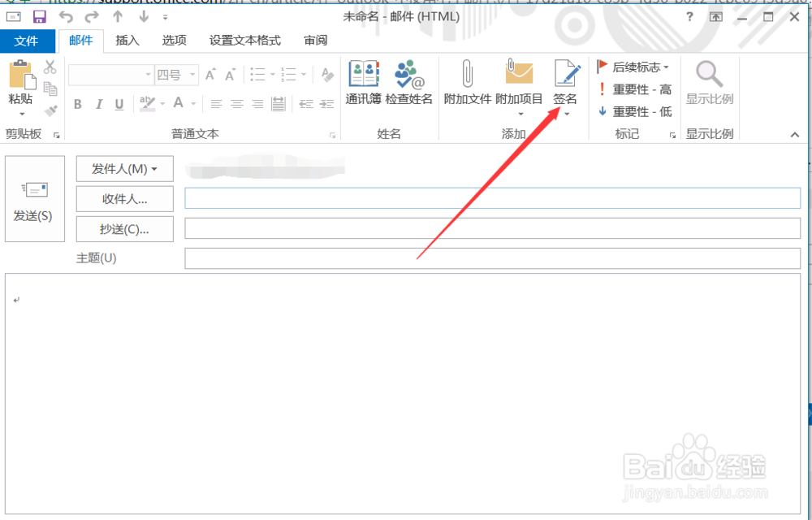Select the format painter brush
Image resolution: width=812 pixels, height=520 pixels.
[50, 110]
